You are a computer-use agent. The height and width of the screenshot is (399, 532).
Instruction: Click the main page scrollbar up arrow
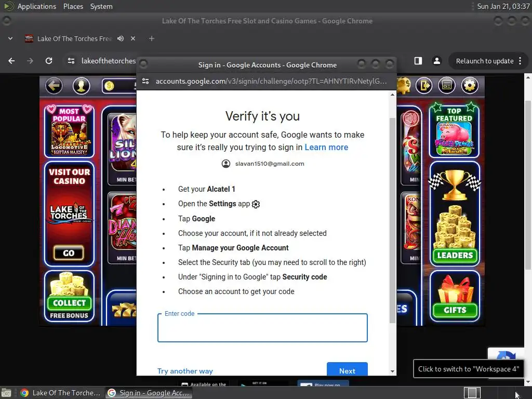click(x=528, y=78)
